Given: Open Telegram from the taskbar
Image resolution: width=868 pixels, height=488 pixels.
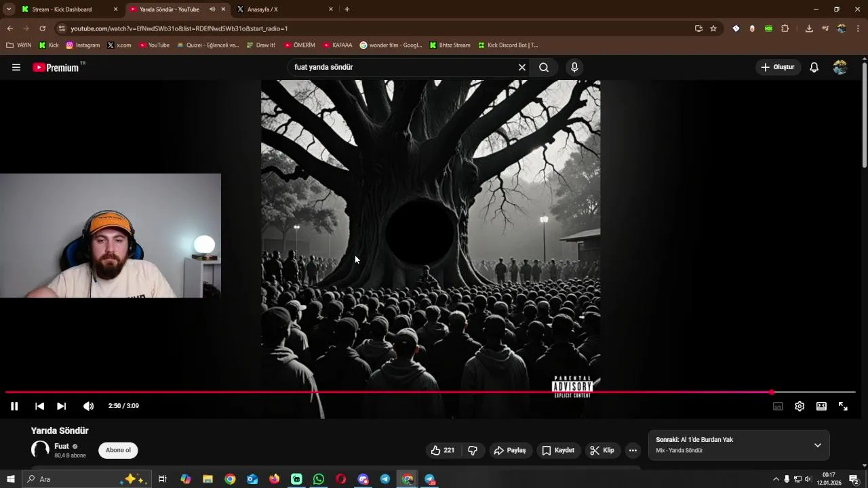Looking at the screenshot, I should (x=385, y=479).
